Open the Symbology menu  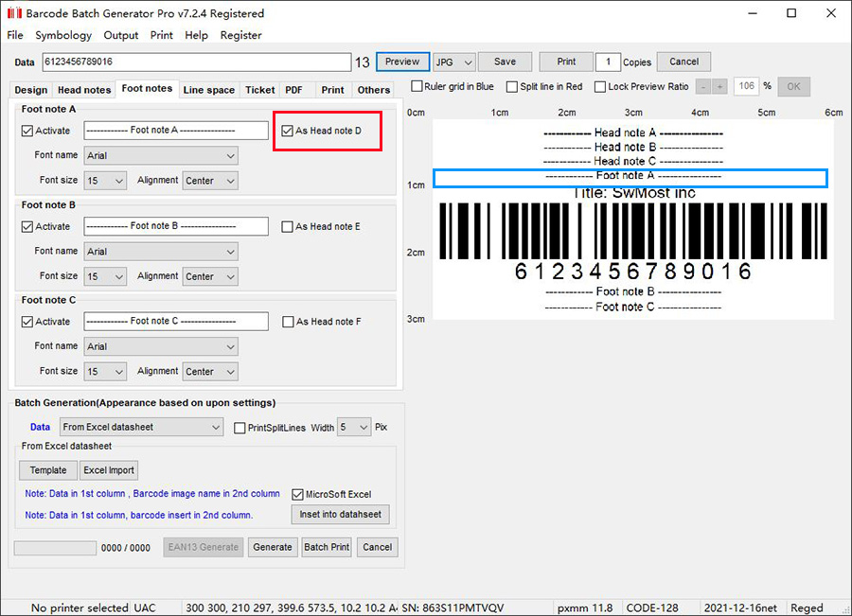tap(63, 35)
